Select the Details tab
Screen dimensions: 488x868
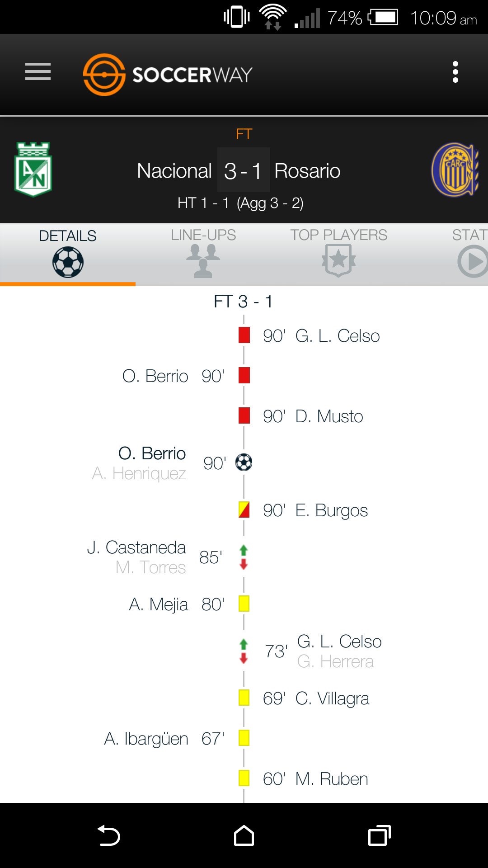click(68, 253)
